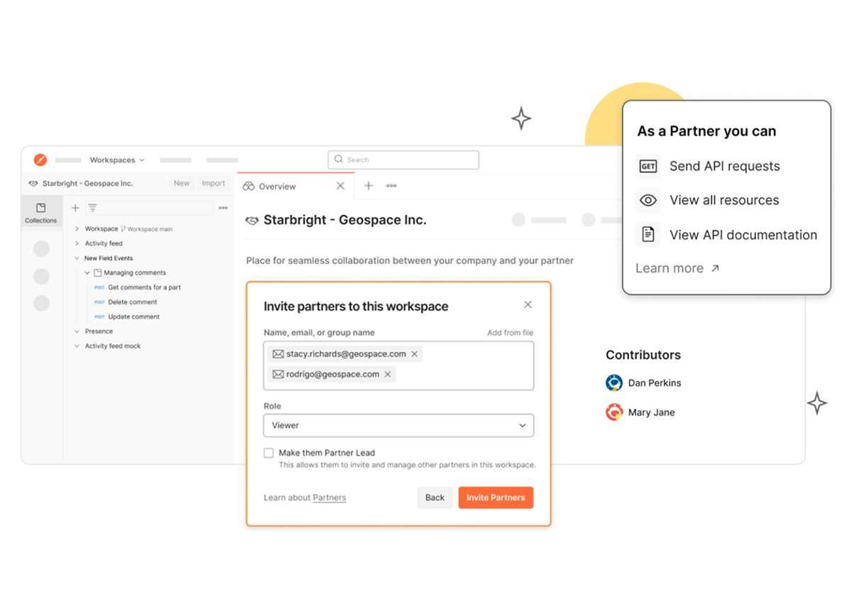This screenshot has width=852, height=616.
Task: Open the Workspaces dropdown menu
Action: [x=117, y=160]
